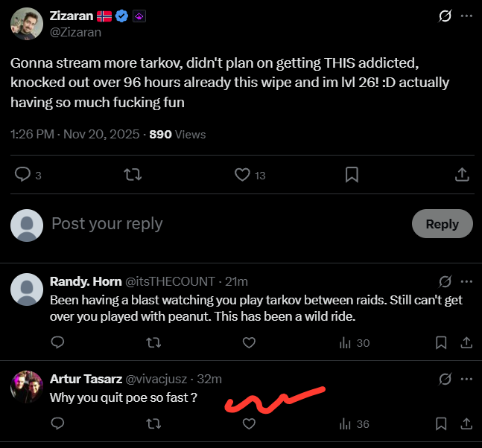Open @Zizaran profile handle link
The width and height of the screenshot is (482, 448).
coord(76,32)
